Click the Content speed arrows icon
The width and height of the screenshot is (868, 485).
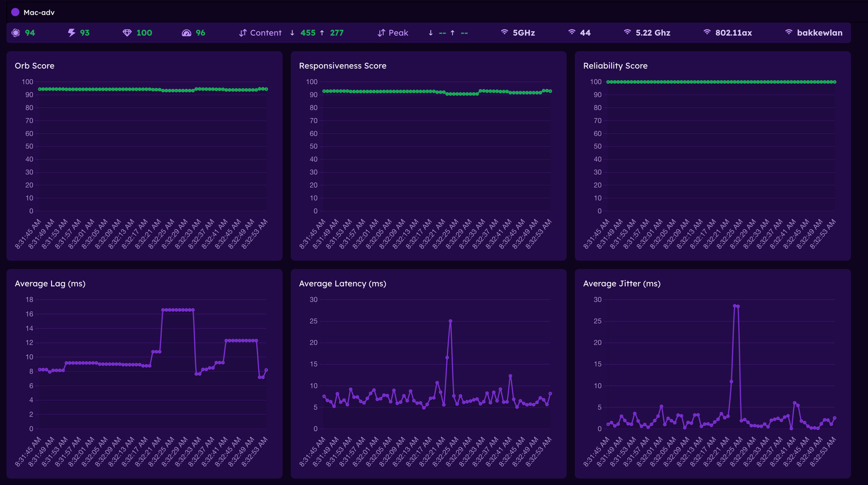coord(243,33)
